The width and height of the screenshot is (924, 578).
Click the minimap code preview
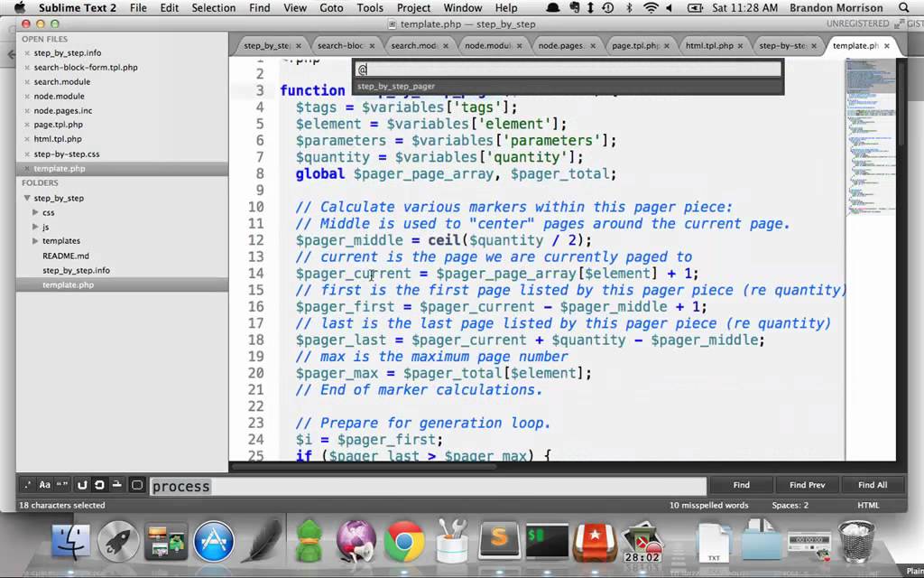pyautogui.click(x=871, y=135)
